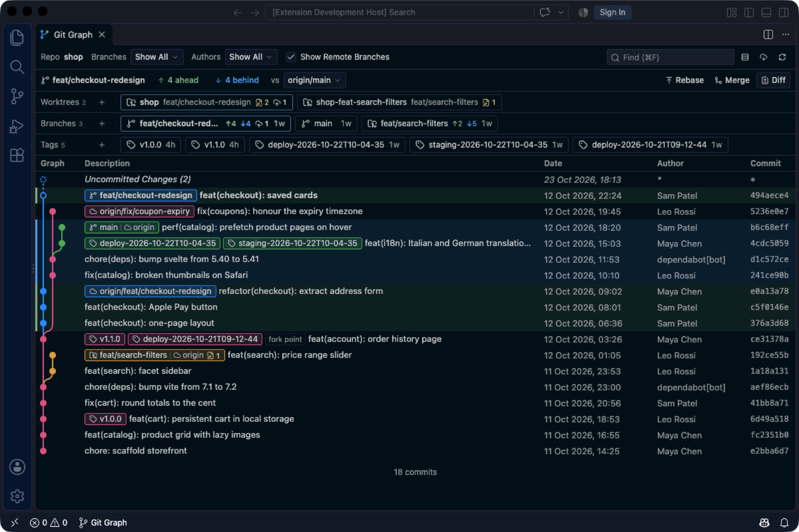Select the shop feat/checkout-redesign worktree chip
Viewport: 799px width, 532px height.
coord(206,102)
